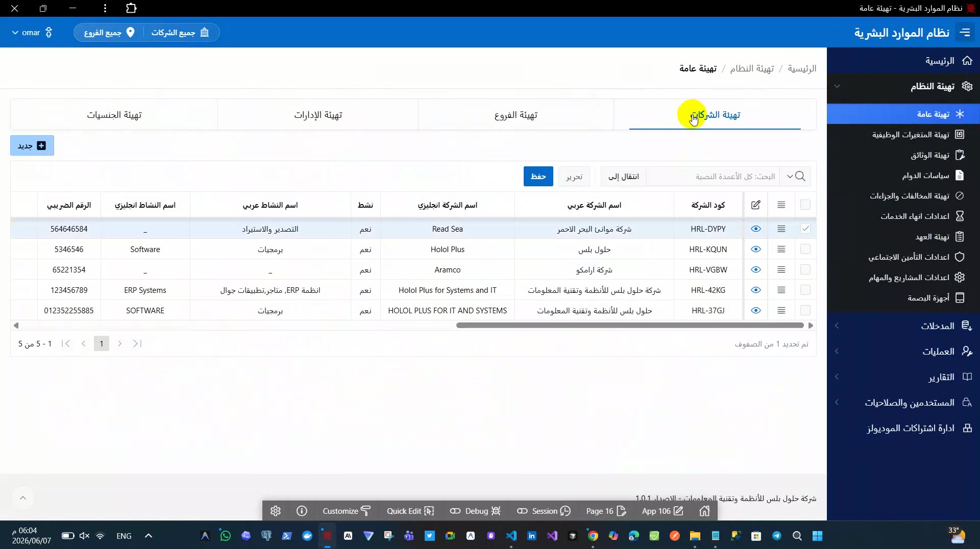Viewport: 980px width, 549px height.
Task: View HRL-42KG record with eye icon
Action: [756, 290]
